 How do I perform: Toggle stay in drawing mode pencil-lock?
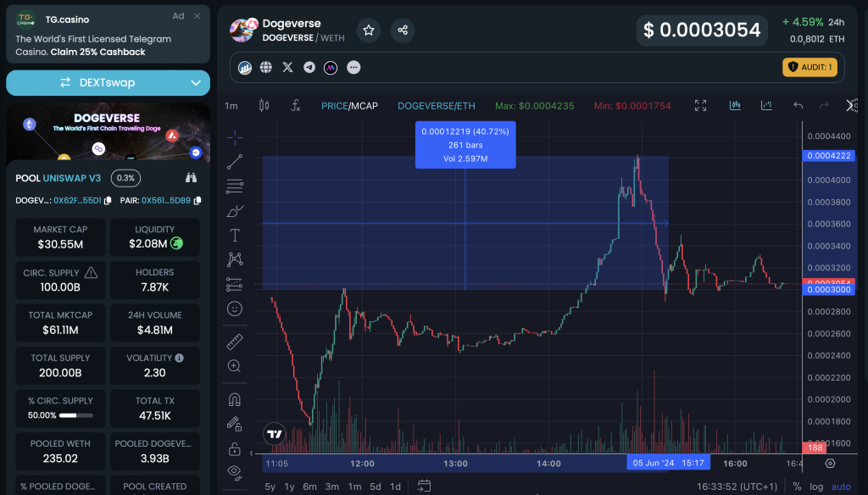235,424
